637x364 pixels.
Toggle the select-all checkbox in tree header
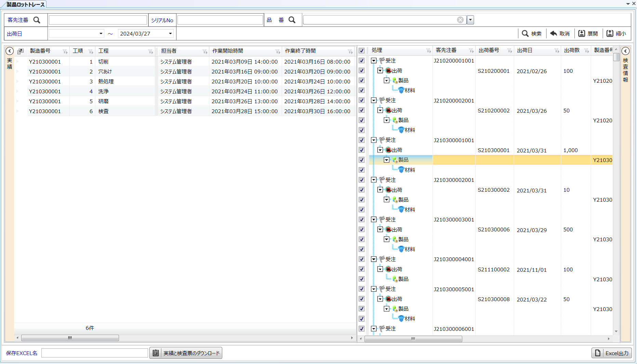(x=361, y=51)
